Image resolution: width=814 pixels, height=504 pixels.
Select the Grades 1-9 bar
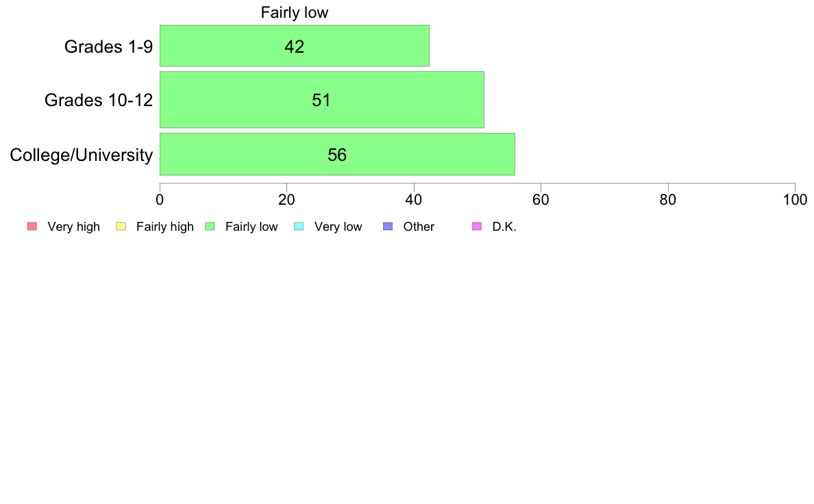click(295, 46)
